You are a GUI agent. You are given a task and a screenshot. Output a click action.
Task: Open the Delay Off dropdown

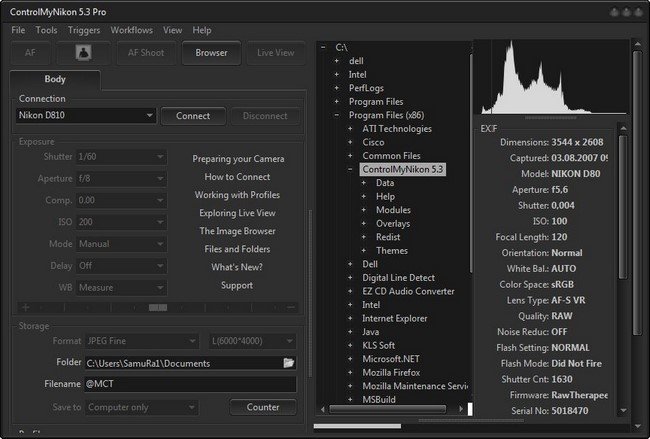click(121, 266)
